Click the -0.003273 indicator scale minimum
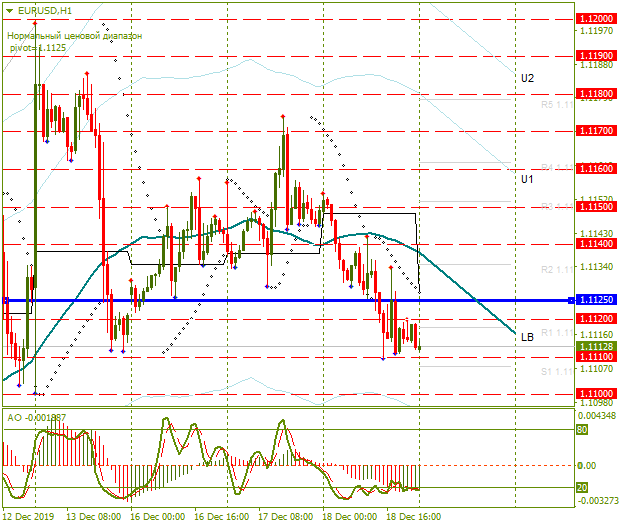Viewport: 620px width, 528px height. [x=598, y=501]
